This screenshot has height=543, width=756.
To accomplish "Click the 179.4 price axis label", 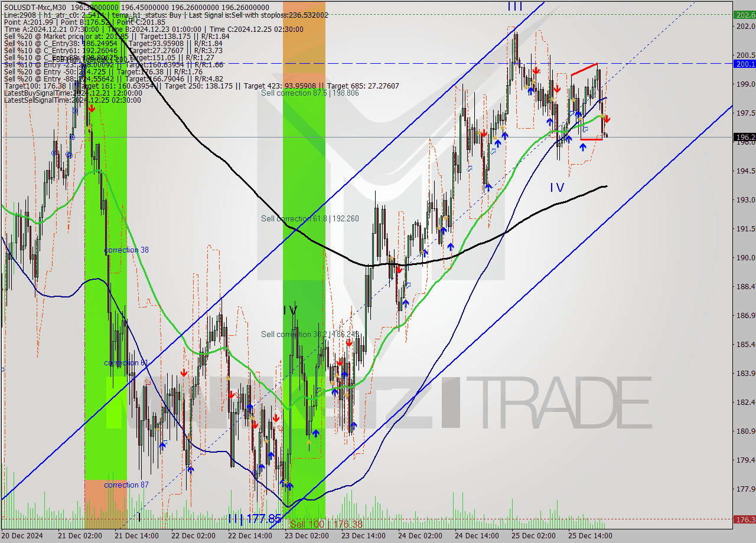I will click(x=745, y=460).
